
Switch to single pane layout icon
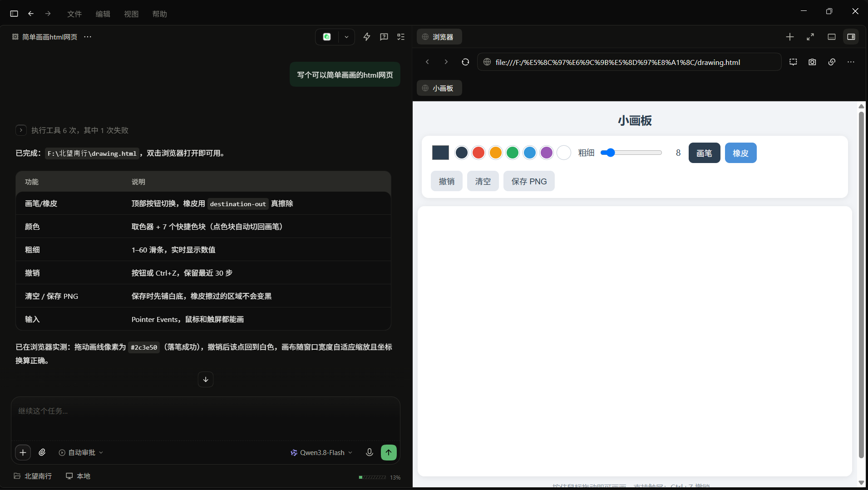click(x=832, y=37)
